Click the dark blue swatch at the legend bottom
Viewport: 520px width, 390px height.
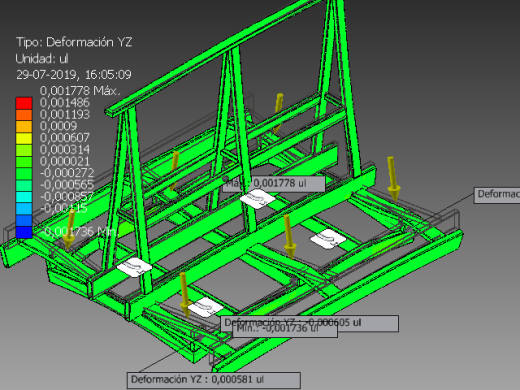tap(24, 232)
